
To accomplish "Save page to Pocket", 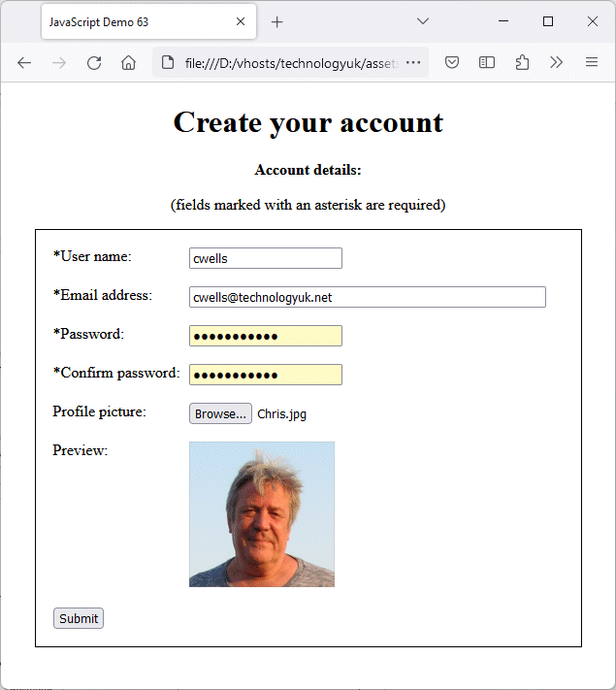I will 452,62.
